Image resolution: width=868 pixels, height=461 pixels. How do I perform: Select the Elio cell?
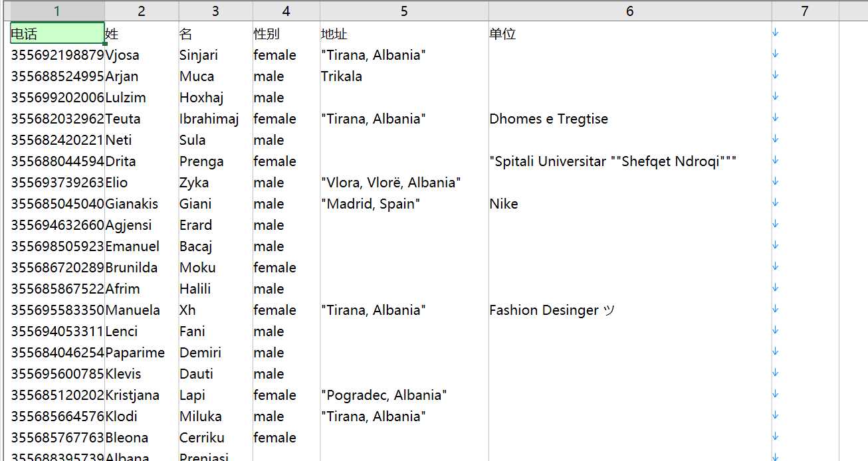click(142, 183)
